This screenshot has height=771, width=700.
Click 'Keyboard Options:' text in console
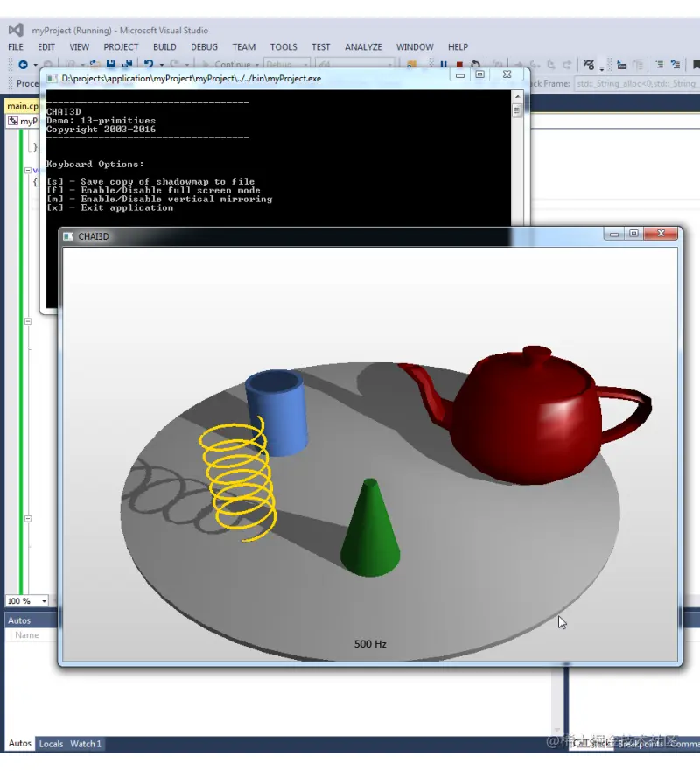pyautogui.click(x=94, y=165)
